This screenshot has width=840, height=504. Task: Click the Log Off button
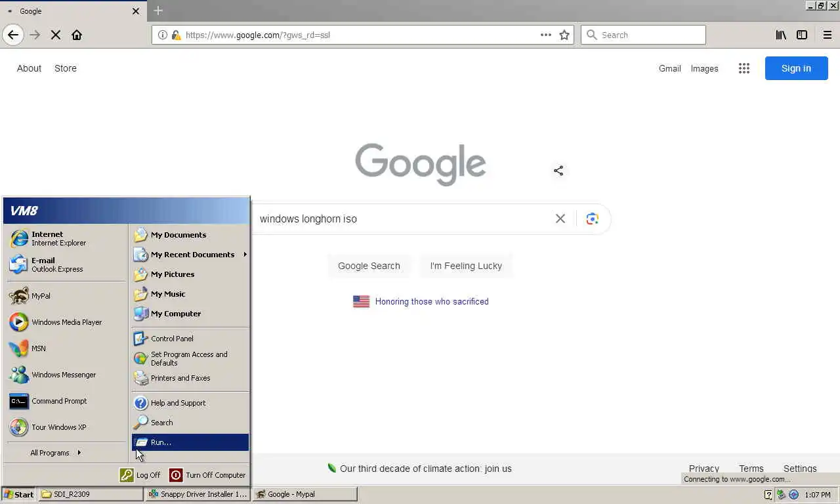pos(140,475)
